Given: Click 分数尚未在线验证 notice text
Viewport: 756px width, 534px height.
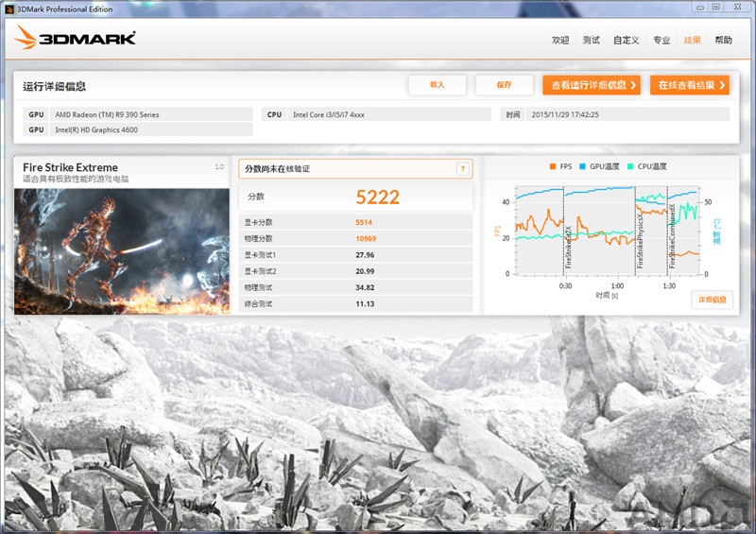Looking at the screenshot, I should [x=278, y=169].
